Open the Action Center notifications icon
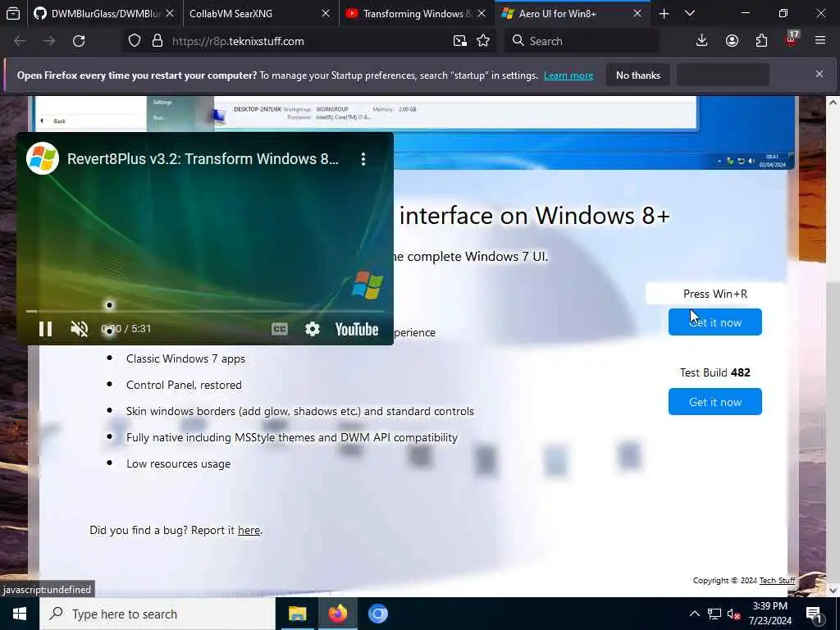The height and width of the screenshot is (630, 840). (815, 614)
